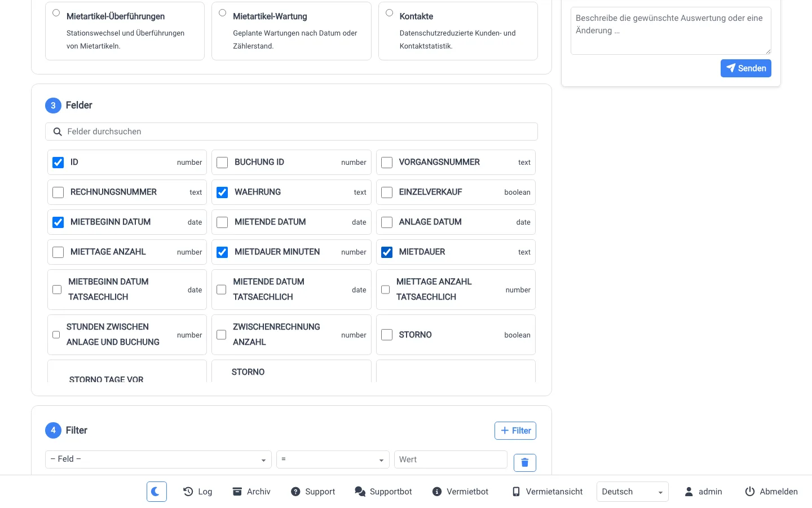Image resolution: width=812 pixels, height=508 pixels.
Task: Click the admin user icon
Action: (x=689, y=492)
